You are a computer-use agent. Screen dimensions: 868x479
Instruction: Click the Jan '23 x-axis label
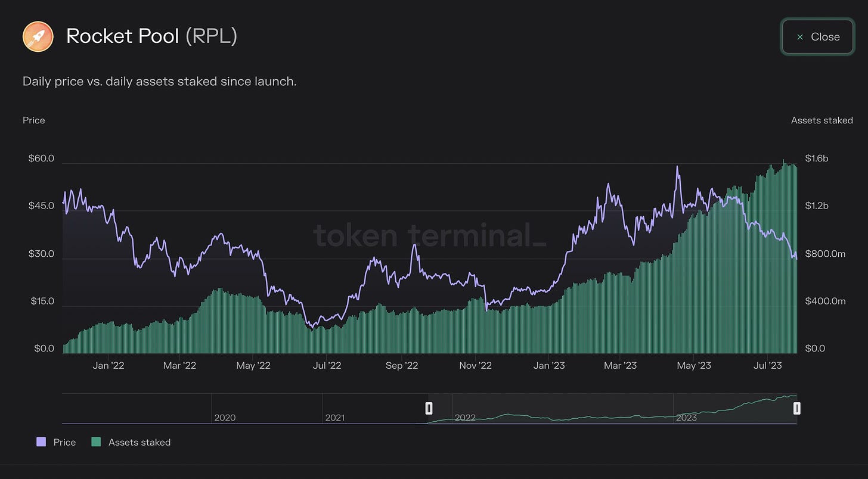(x=549, y=365)
